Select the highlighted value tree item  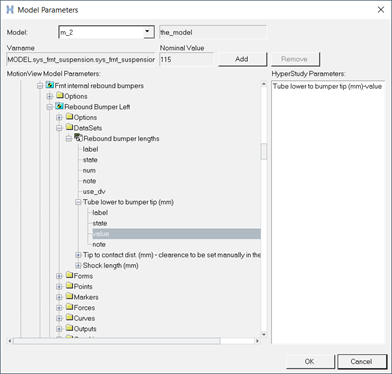176,234
